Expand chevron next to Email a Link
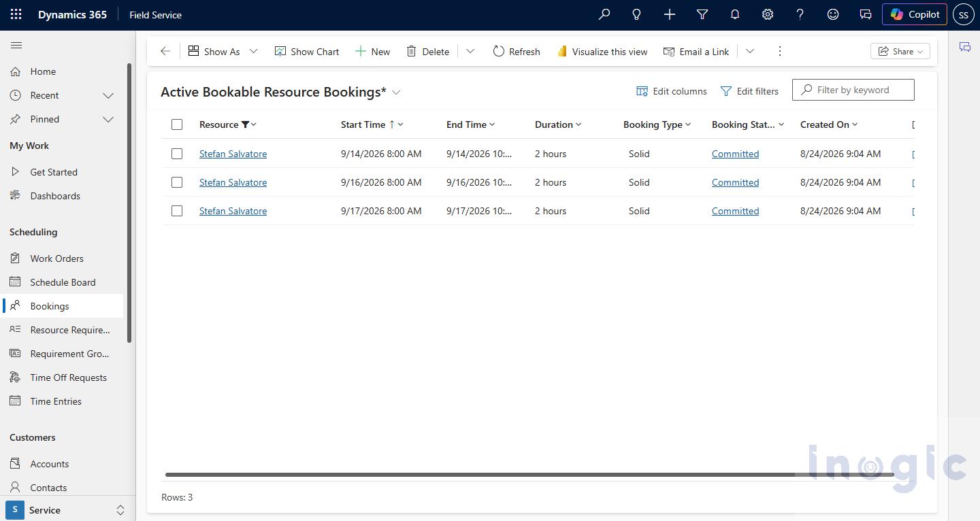This screenshot has height=521, width=980. point(750,51)
